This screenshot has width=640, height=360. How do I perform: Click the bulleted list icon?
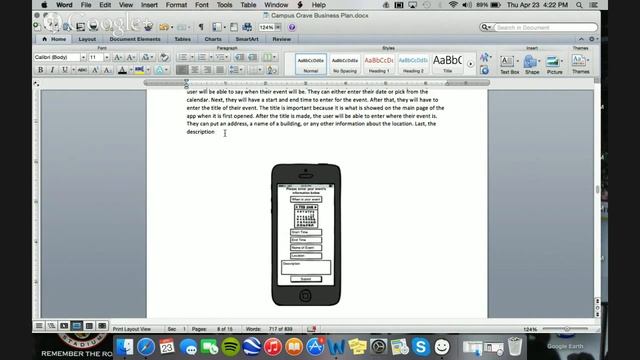pyautogui.click(x=183, y=57)
